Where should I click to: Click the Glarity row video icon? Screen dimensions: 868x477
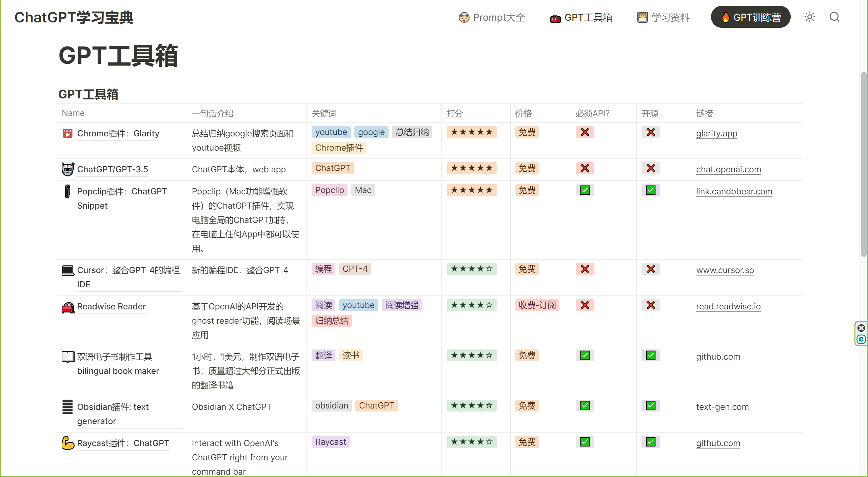[x=67, y=133]
